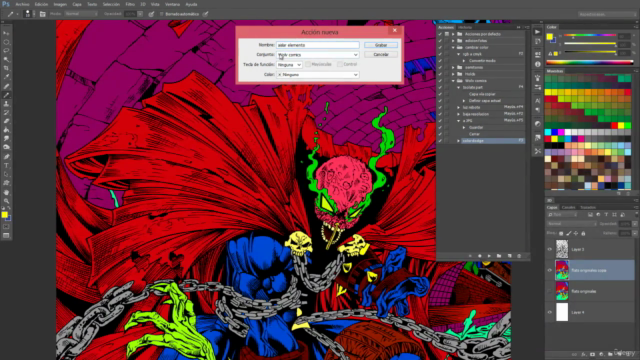Click the color spectrum ramp bar
The image size is (640, 360).
pyautogui.click(x=589, y=62)
